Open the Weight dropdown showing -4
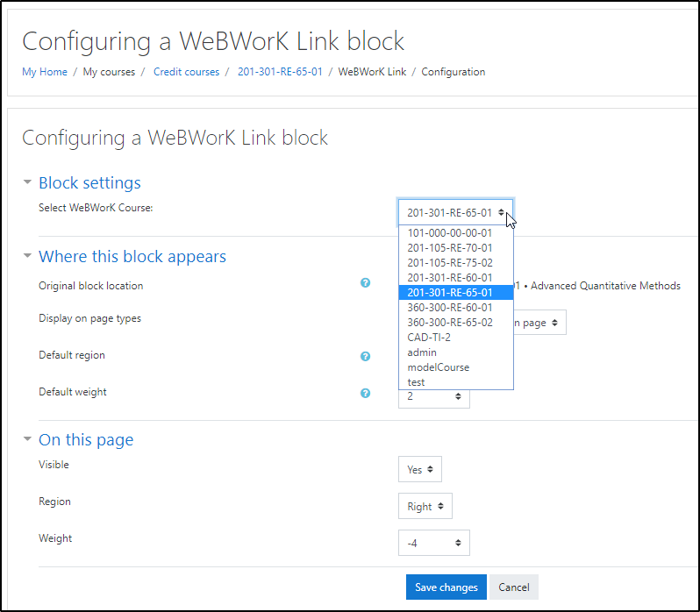This screenshot has height=612, width=700. click(433, 544)
